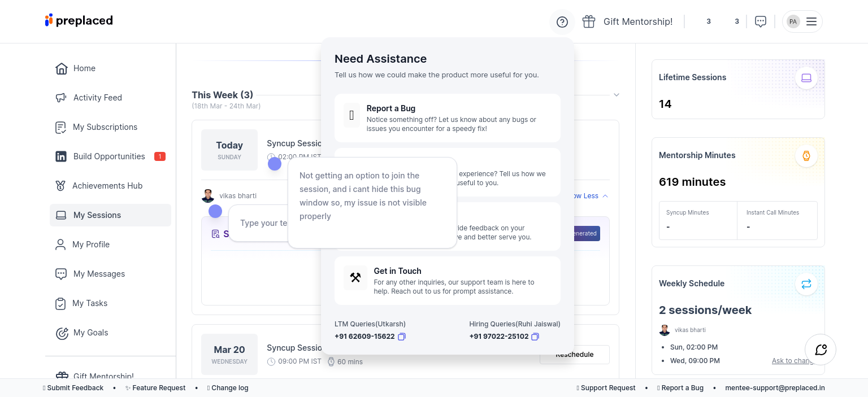Select the Report a Bug option card

click(447, 118)
